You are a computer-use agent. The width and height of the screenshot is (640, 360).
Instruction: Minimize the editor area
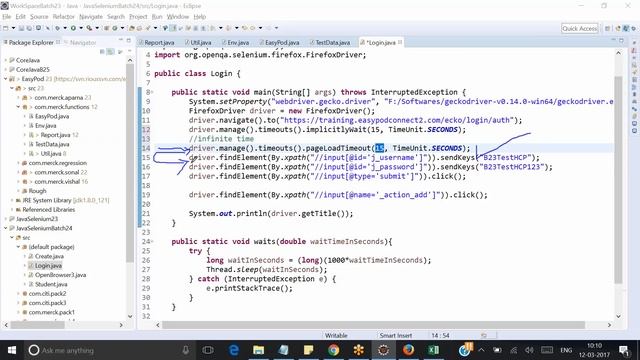coord(613,40)
